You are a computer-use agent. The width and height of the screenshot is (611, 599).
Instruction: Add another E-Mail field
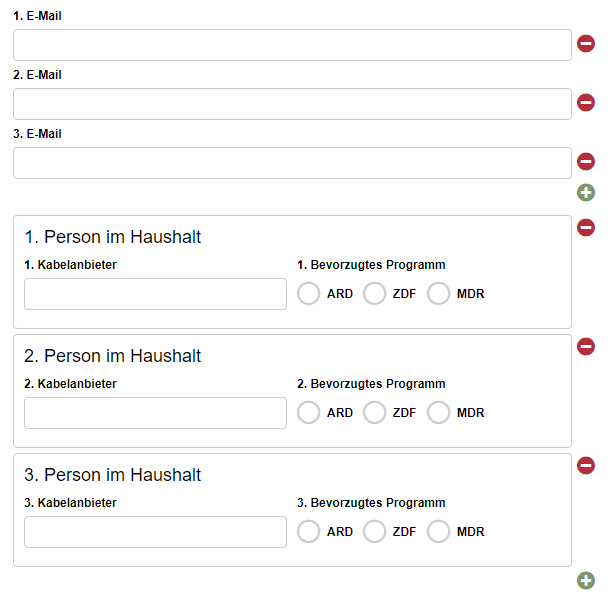[x=586, y=193]
